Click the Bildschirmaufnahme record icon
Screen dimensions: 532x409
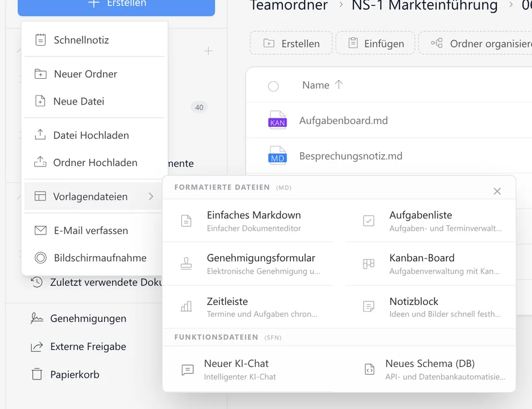[x=40, y=258]
